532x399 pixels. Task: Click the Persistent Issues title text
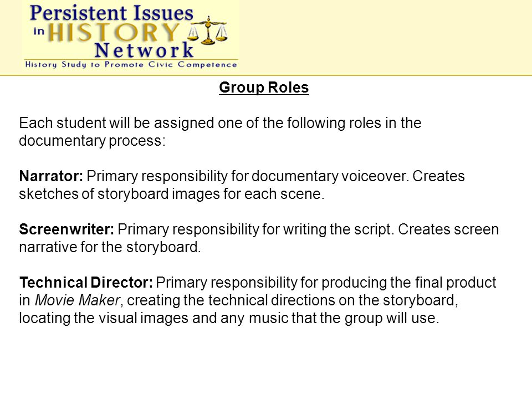111,13
